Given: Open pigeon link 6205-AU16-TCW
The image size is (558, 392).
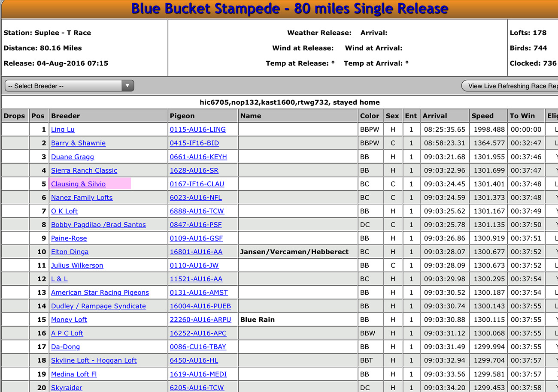Looking at the screenshot, I should [x=197, y=387].
